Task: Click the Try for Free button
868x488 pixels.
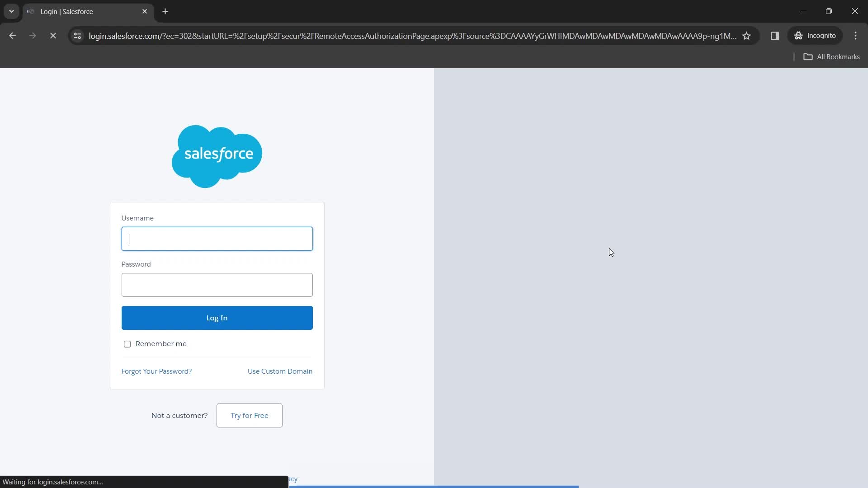Action: point(250,415)
